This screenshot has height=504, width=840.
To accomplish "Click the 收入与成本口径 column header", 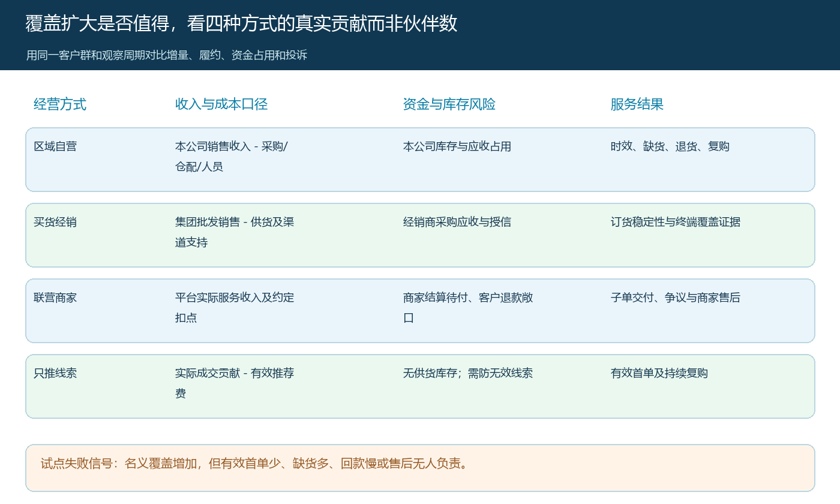I will pyautogui.click(x=221, y=104).
